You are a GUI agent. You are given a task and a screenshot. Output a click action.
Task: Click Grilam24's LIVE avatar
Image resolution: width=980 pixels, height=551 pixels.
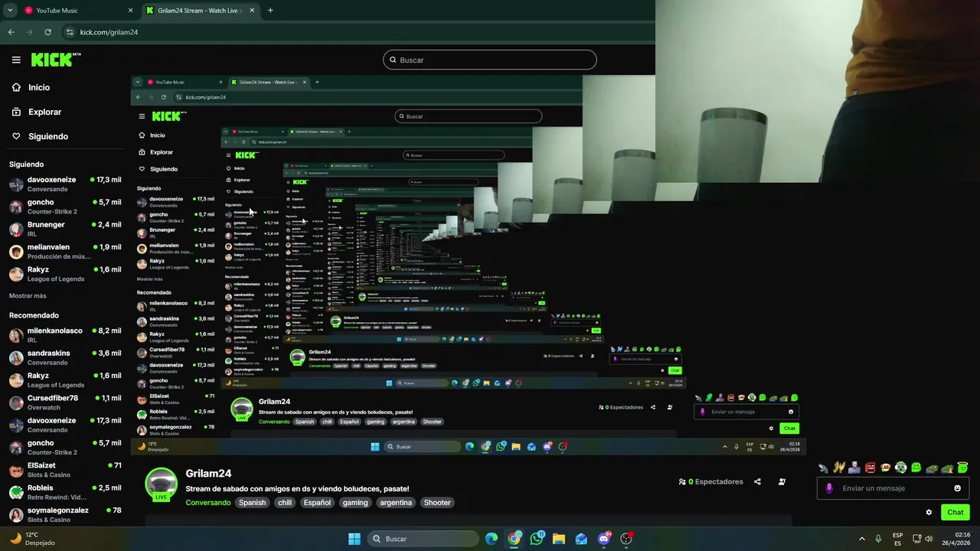162,484
